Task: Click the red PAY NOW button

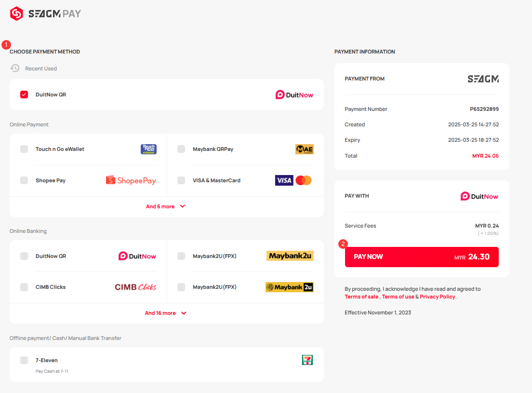Action: coord(422,257)
